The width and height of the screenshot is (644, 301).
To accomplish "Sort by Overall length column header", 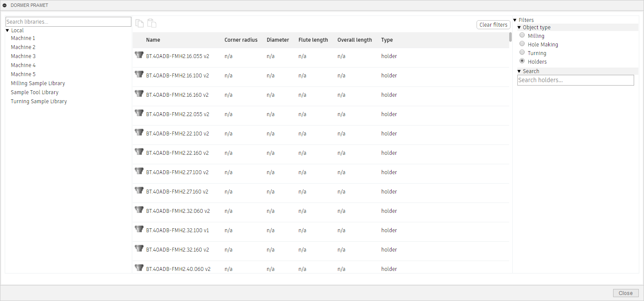I will 355,40.
